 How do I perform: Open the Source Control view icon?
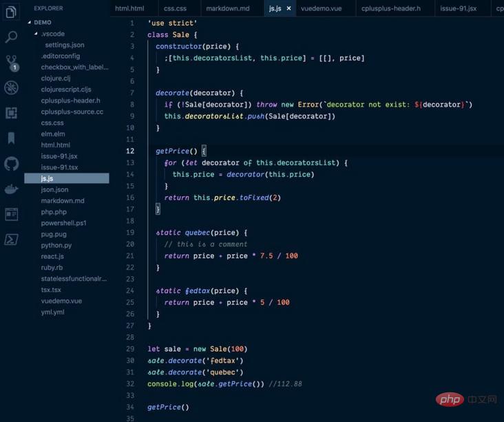11,62
